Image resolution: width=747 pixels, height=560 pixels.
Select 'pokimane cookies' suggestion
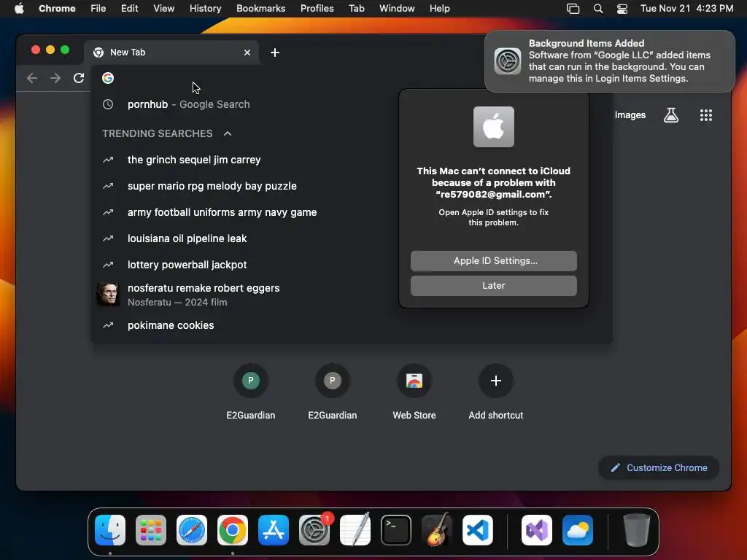point(351,325)
